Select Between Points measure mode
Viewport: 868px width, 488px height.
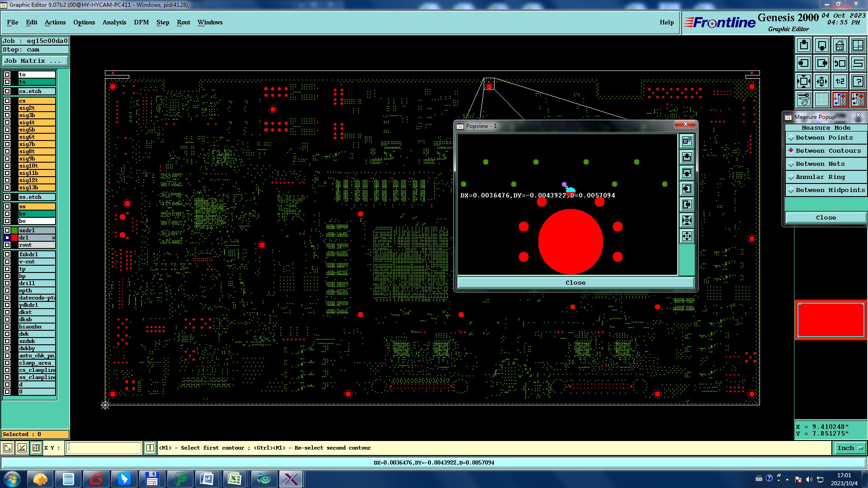[824, 138]
